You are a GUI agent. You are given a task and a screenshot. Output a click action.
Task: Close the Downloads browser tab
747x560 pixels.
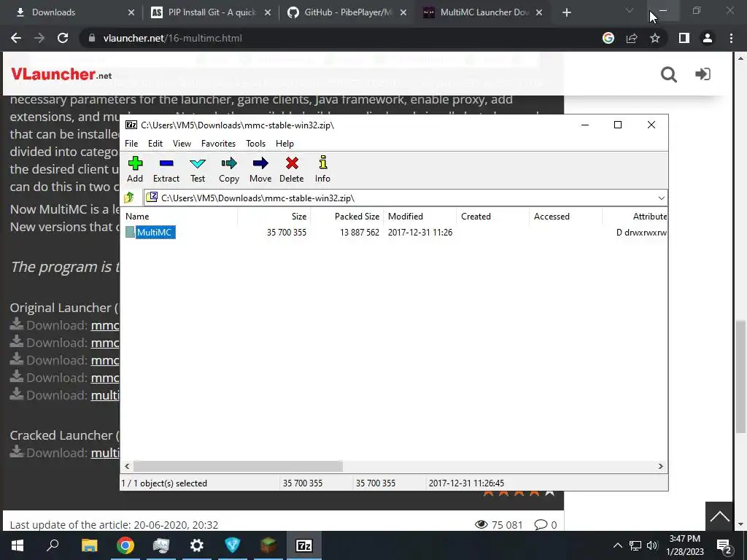click(x=131, y=12)
